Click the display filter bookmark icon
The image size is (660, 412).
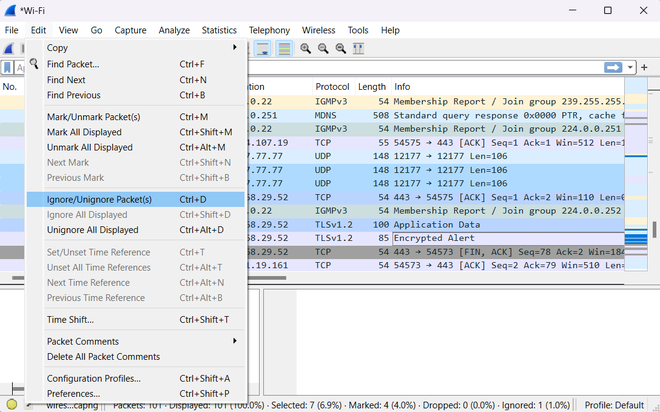pos(8,67)
